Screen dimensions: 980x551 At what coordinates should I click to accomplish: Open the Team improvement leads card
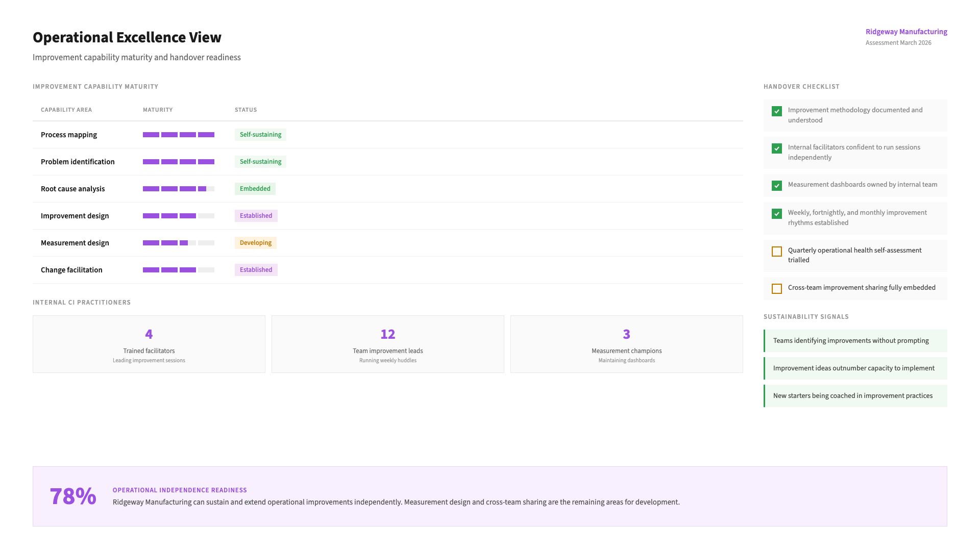(x=388, y=344)
